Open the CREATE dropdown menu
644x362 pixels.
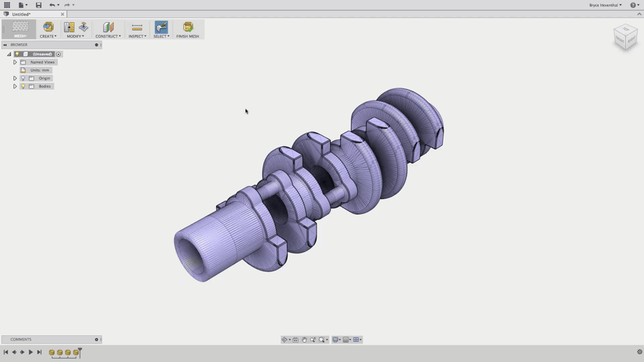point(48,36)
